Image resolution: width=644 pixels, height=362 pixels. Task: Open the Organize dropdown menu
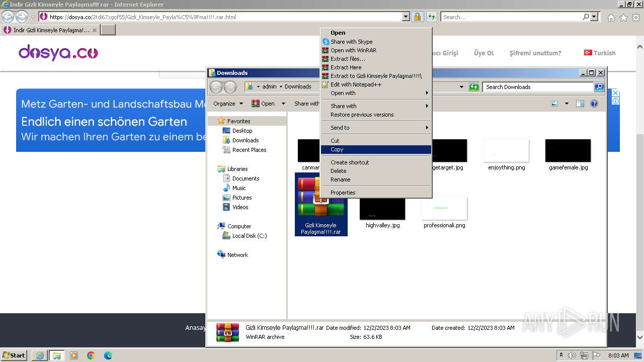point(228,104)
